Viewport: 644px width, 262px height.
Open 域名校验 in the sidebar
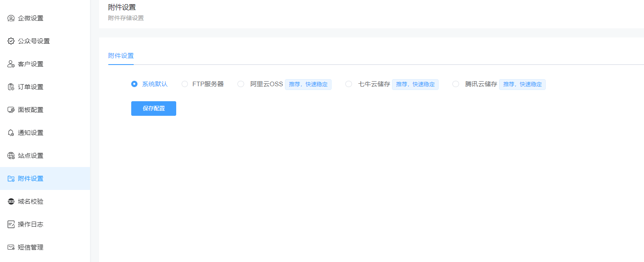[45, 202]
